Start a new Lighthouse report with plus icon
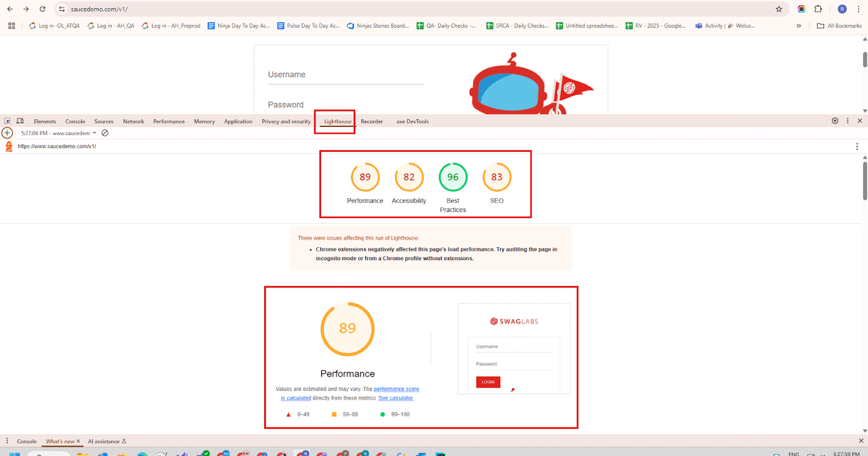 click(x=7, y=133)
